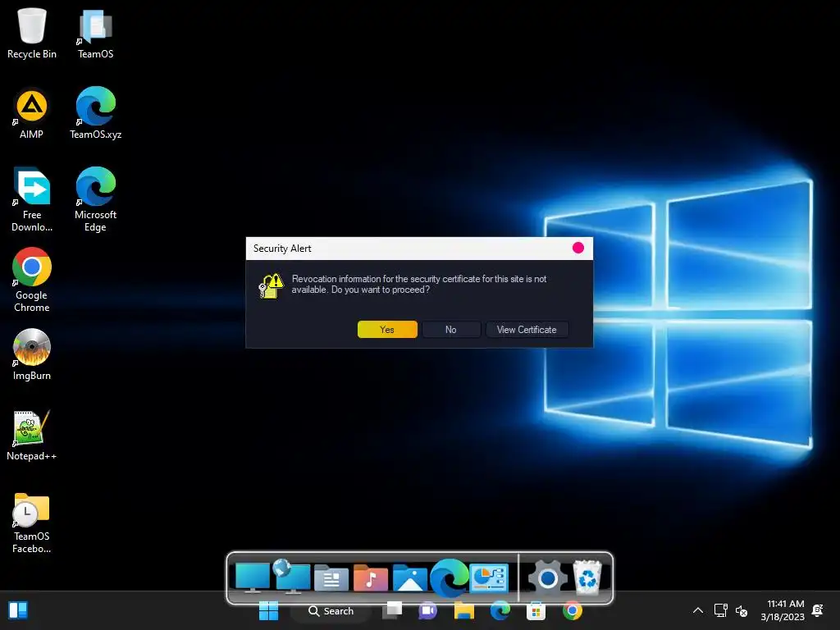This screenshot has height=630, width=840.
Task: Click No in the Security Alert dialog
Action: (451, 330)
